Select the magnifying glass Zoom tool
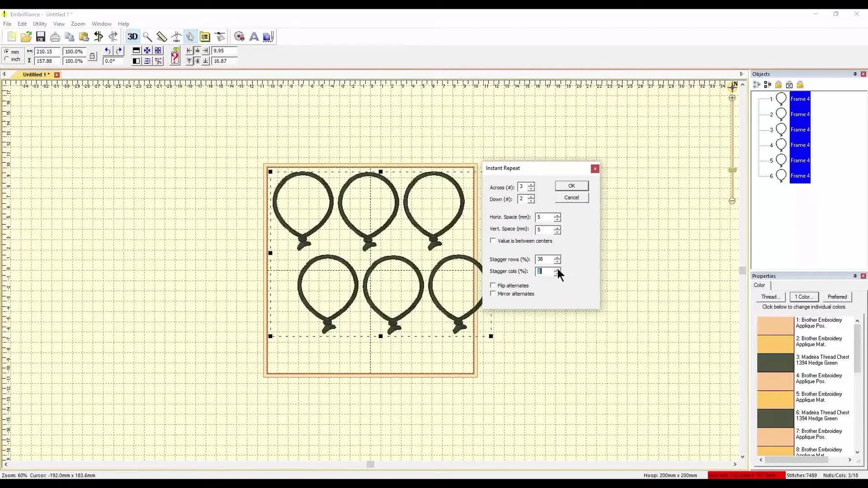The width and height of the screenshot is (868, 488). [147, 37]
